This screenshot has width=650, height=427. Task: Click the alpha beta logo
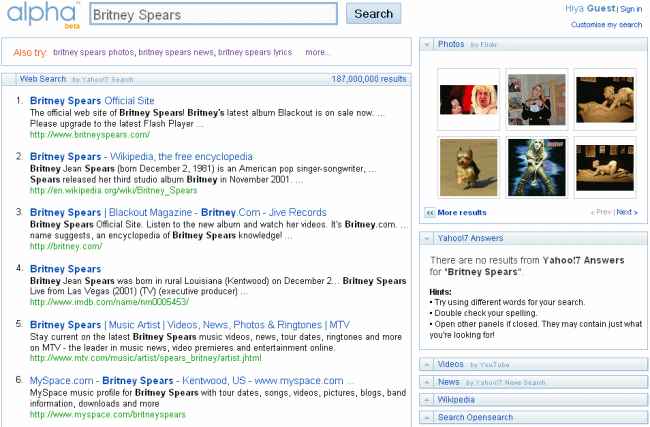43,15
